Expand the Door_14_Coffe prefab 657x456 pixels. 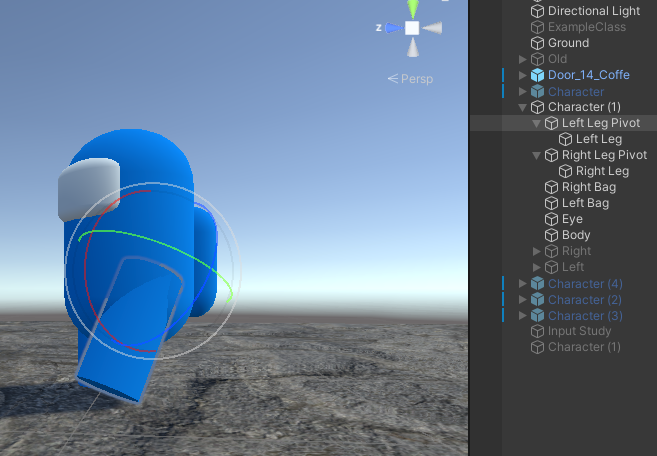(x=522, y=75)
